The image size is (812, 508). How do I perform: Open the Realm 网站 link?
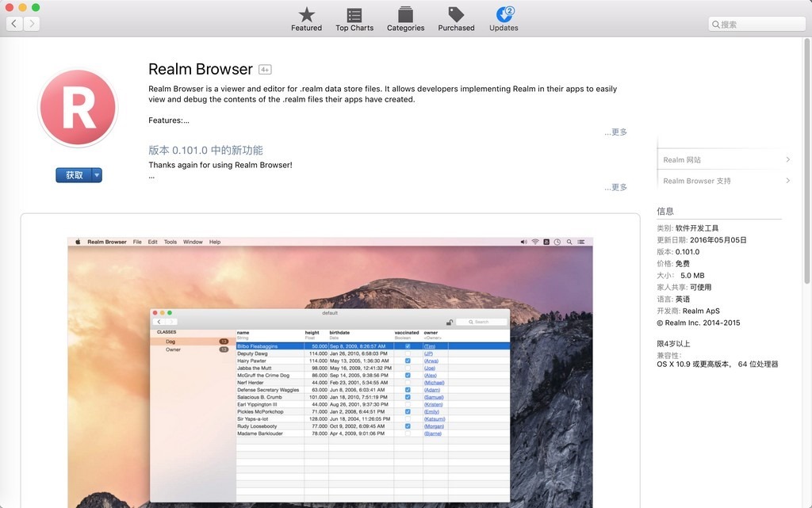point(682,160)
